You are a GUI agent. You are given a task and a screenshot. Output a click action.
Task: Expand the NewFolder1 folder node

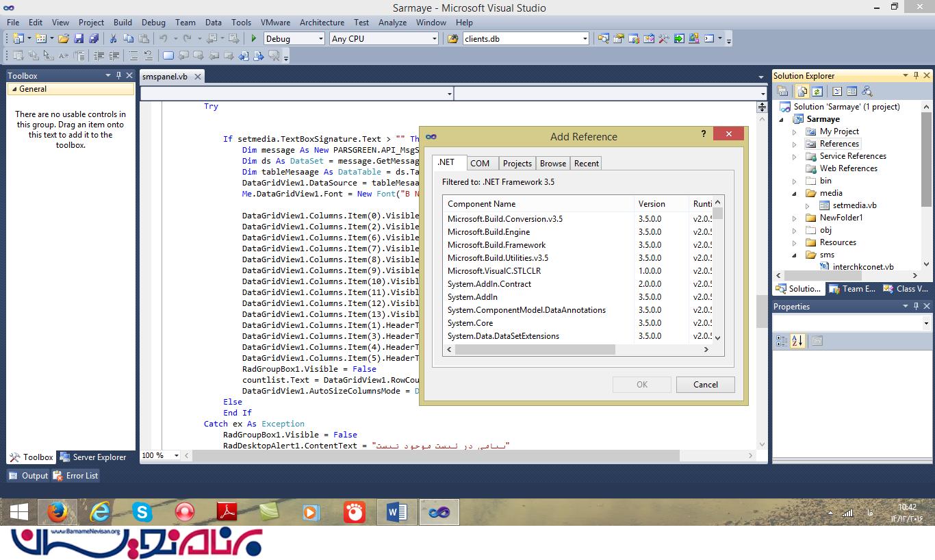pos(795,218)
